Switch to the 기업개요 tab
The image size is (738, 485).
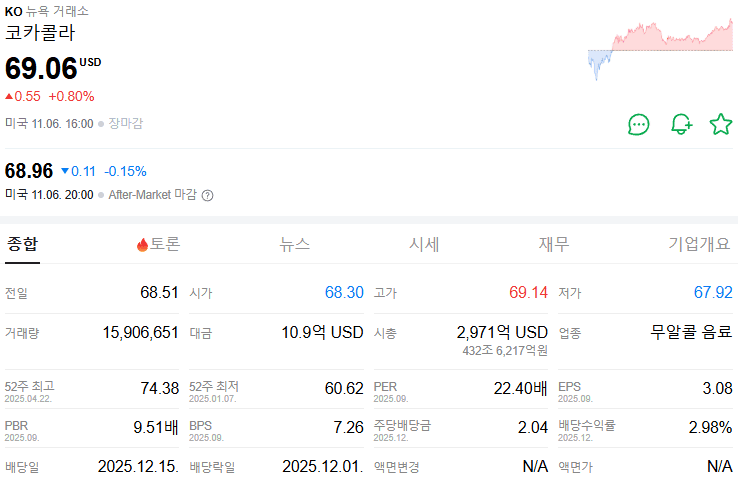(699, 244)
